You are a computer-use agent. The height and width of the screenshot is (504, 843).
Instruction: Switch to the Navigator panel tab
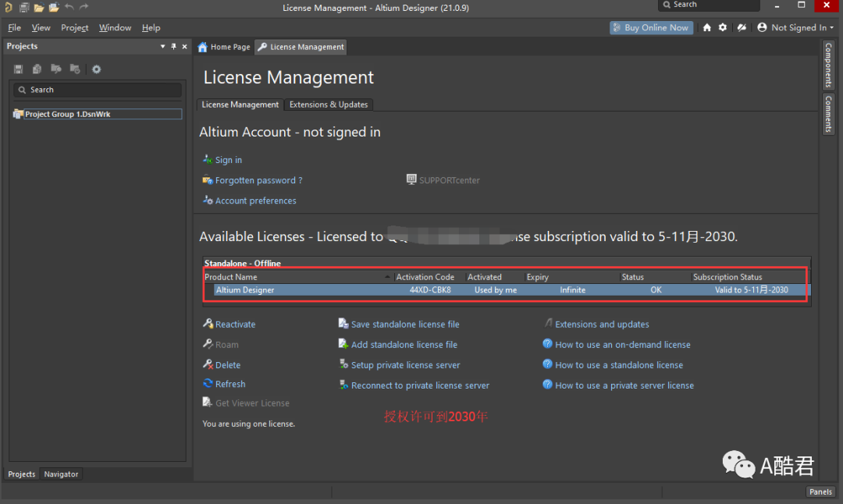coord(61,474)
